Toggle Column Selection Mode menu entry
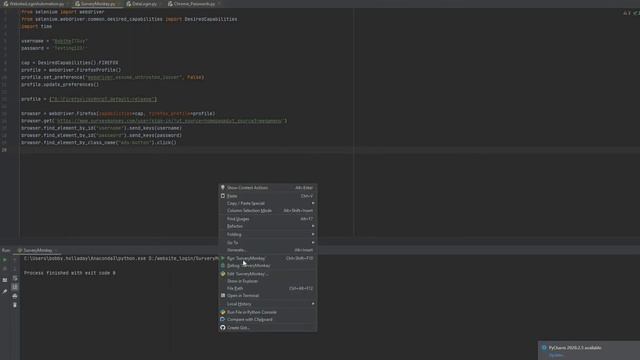640x360 pixels. (267, 211)
